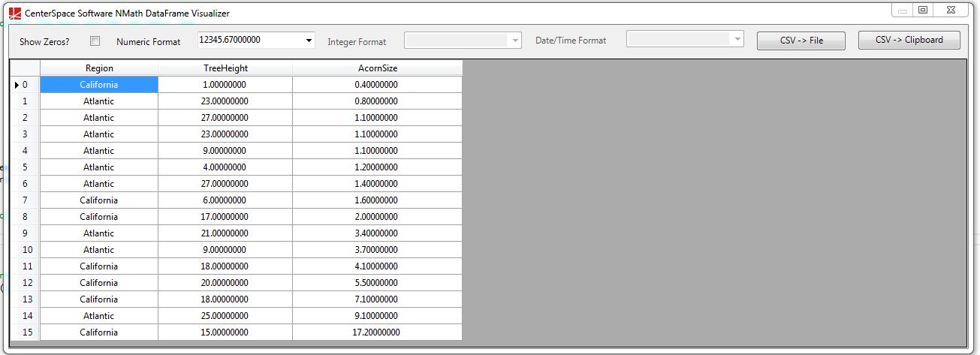Click the CenterSpace app icon in title bar
980x355 pixels.
coord(14,13)
